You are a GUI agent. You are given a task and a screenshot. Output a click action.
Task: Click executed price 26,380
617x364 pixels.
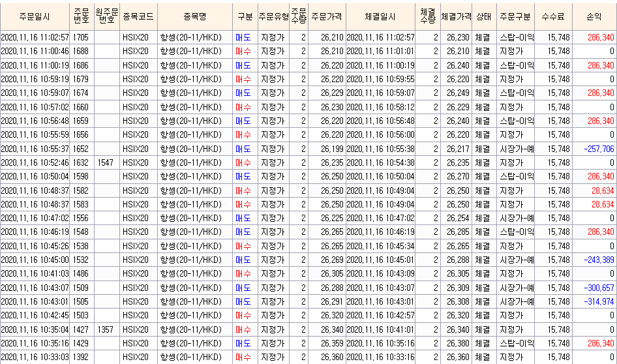coord(458,343)
